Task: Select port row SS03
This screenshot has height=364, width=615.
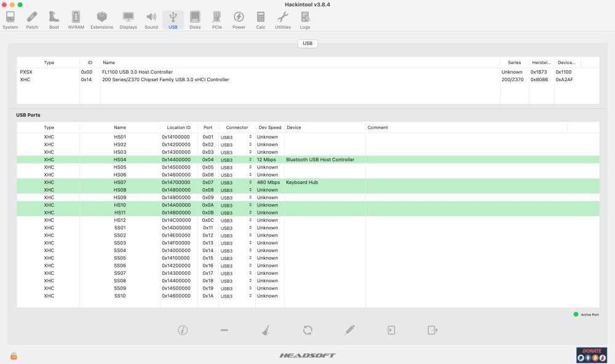Action: [308, 243]
